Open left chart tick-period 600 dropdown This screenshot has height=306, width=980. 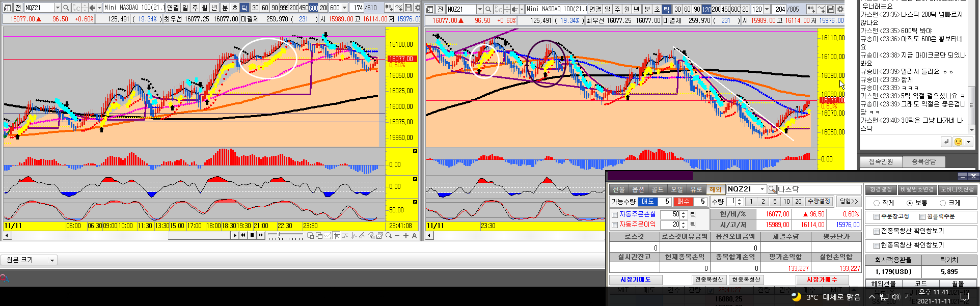coord(345,8)
